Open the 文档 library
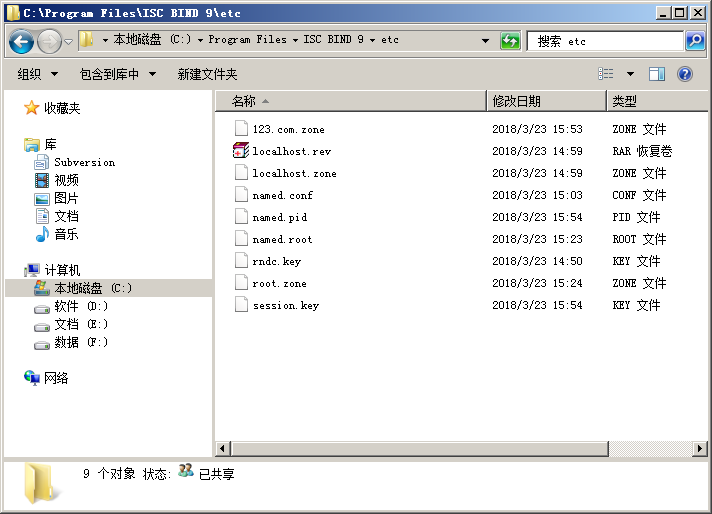The width and height of the screenshot is (712, 514). [66, 216]
